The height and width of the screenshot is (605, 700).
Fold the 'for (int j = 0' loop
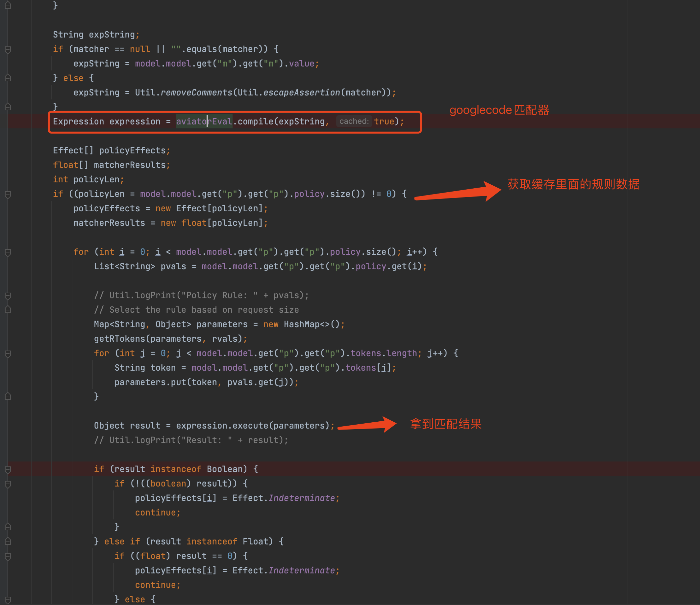click(x=8, y=354)
